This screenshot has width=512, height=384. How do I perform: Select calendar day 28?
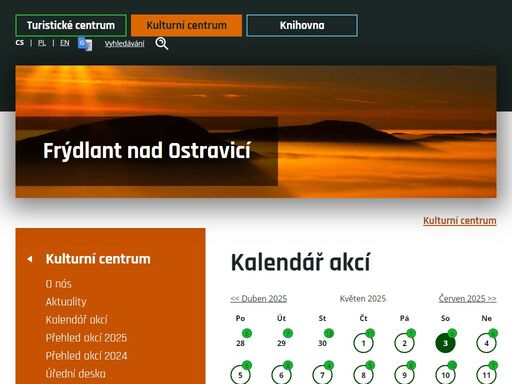click(240, 343)
